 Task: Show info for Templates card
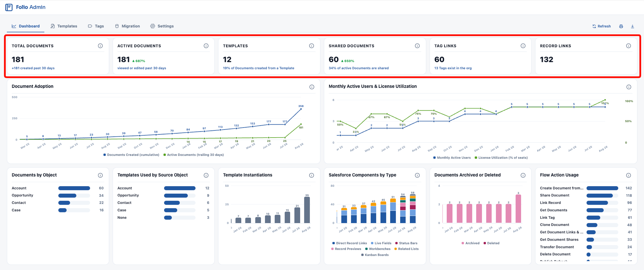[312, 46]
